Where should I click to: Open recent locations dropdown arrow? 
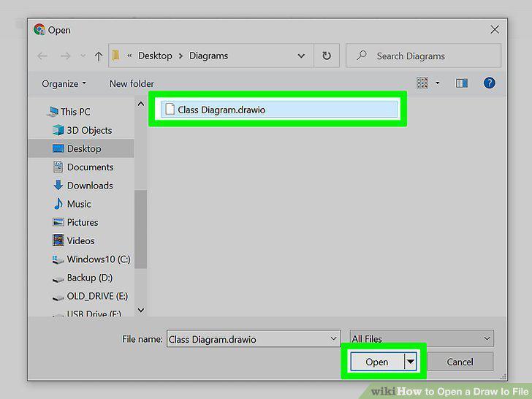tap(83, 56)
